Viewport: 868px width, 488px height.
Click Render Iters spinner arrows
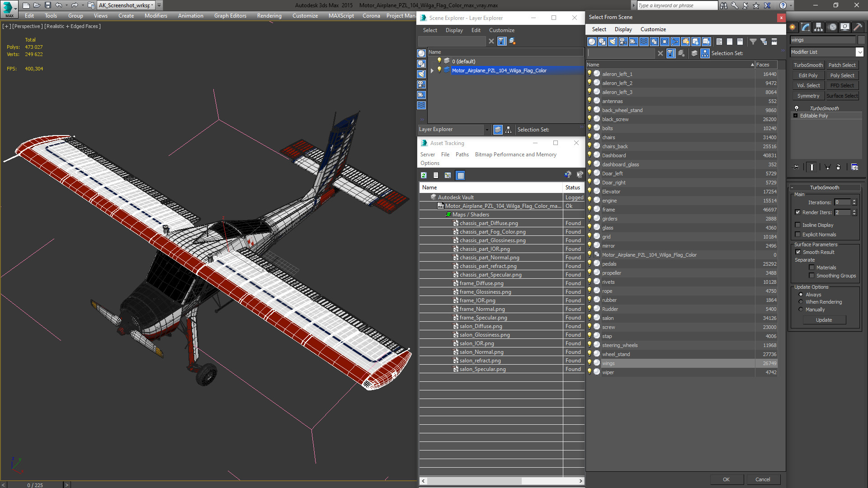coord(854,212)
